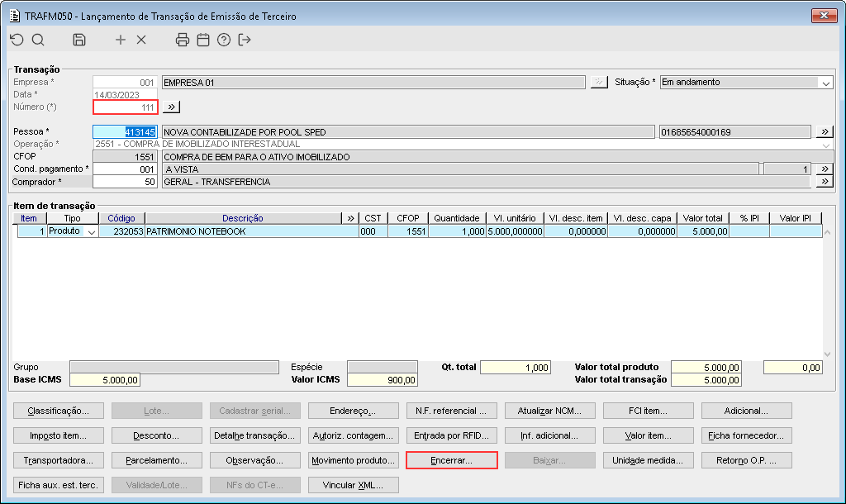Click the Número input field

point(126,107)
